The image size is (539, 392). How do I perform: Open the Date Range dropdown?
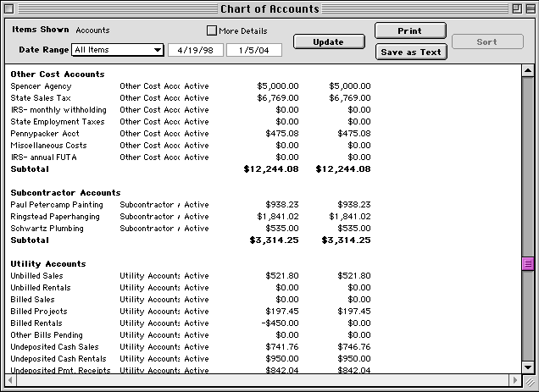point(118,50)
